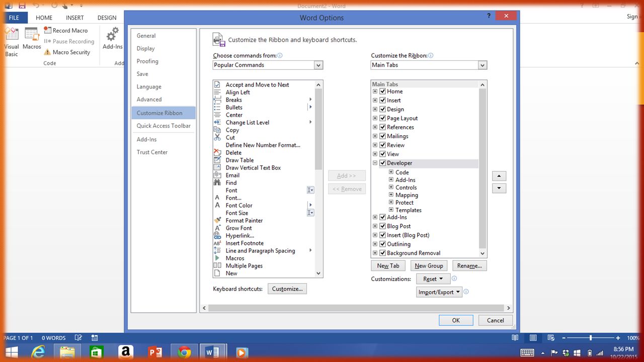
Task: Uncheck the Outlining checkbox
Action: [383, 244]
